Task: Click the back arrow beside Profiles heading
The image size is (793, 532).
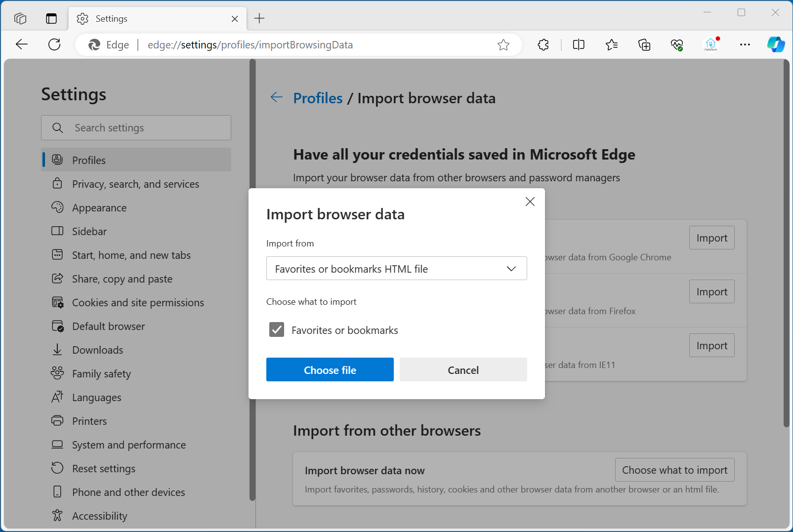Action: (x=277, y=97)
